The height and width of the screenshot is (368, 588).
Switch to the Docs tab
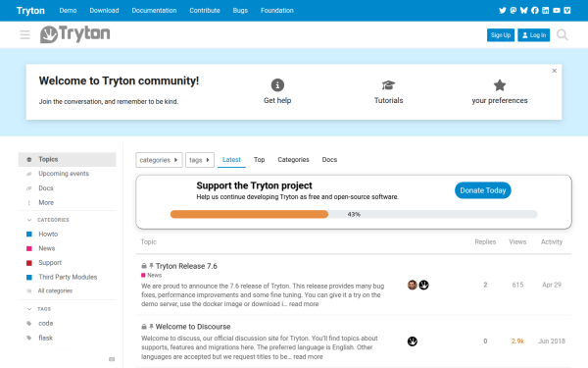329,160
